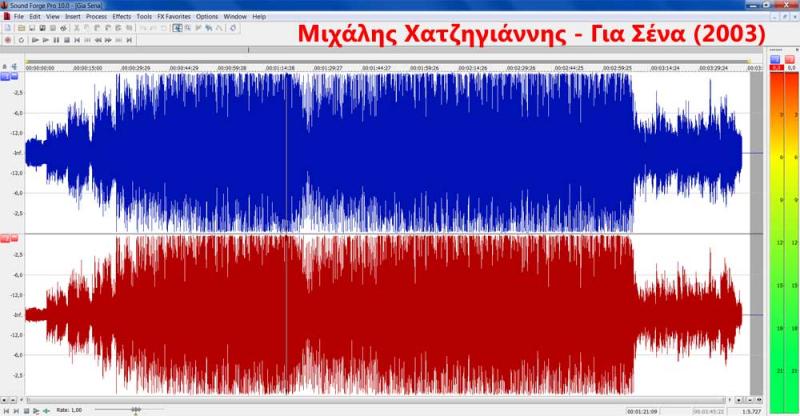The image size is (800, 416).
Task: Click the Save disk icon in toolbar
Action: [32, 28]
